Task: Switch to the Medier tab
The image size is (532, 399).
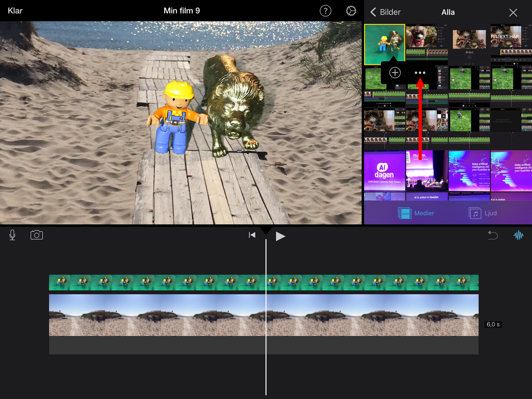Action: click(416, 213)
